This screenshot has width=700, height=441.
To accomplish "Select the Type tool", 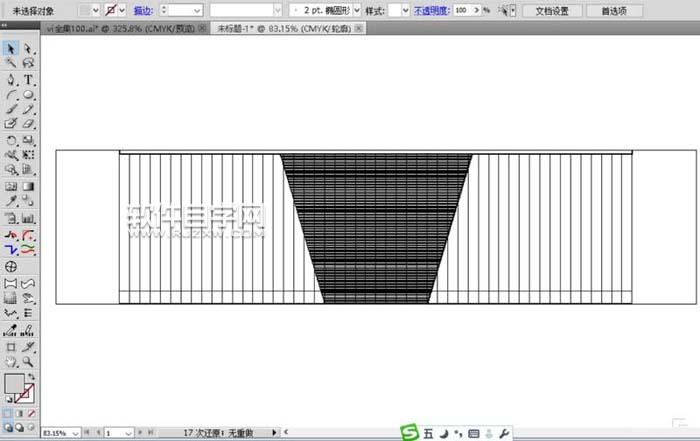I will (28, 78).
